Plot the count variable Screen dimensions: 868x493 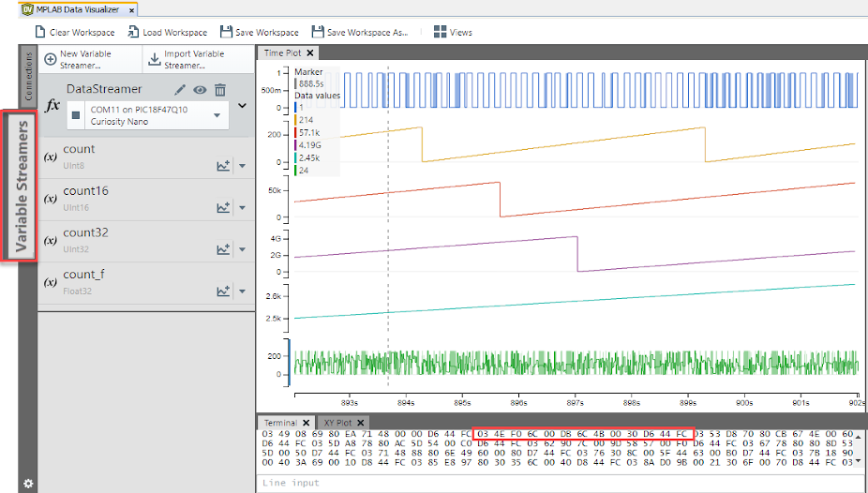[x=223, y=166]
